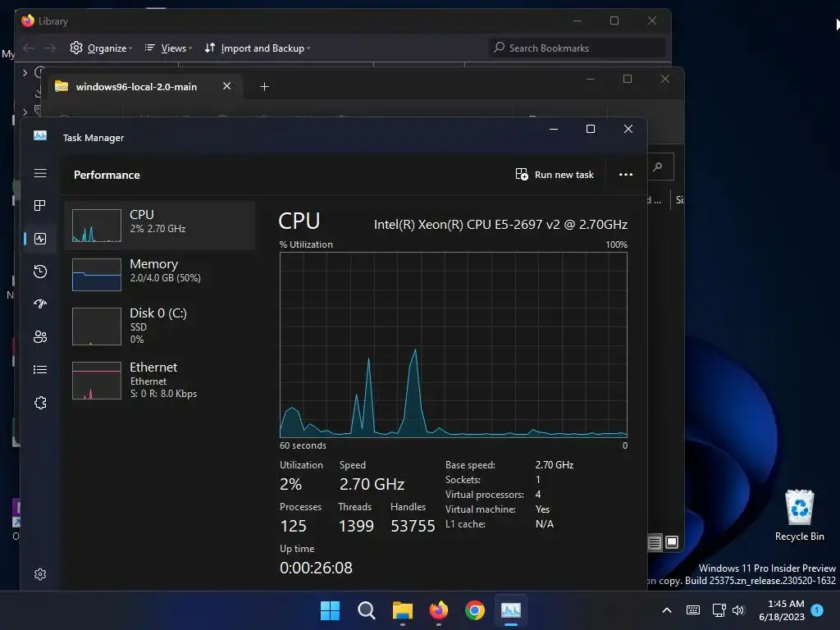Open the Windows Start menu
This screenshot has height=630, width=840.
tap(330, 610)
